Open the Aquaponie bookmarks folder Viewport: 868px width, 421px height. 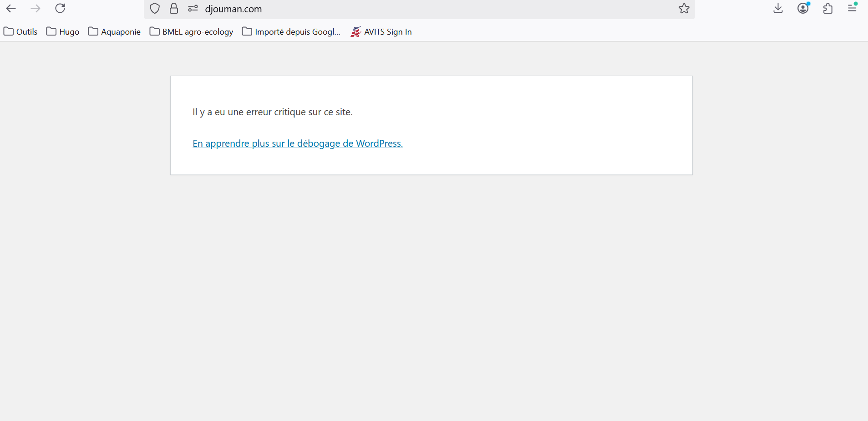pos(114,31)
